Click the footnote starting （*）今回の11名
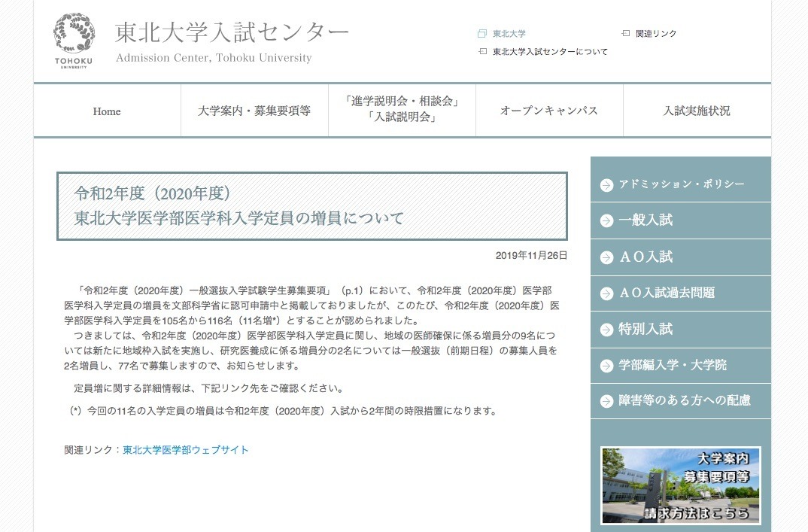 [x=283, y=411]
